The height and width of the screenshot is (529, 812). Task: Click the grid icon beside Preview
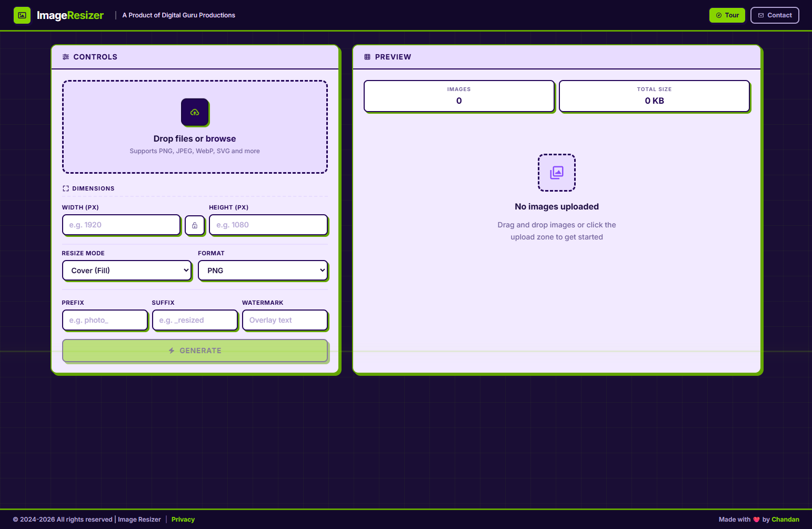(x=367, y=57)
